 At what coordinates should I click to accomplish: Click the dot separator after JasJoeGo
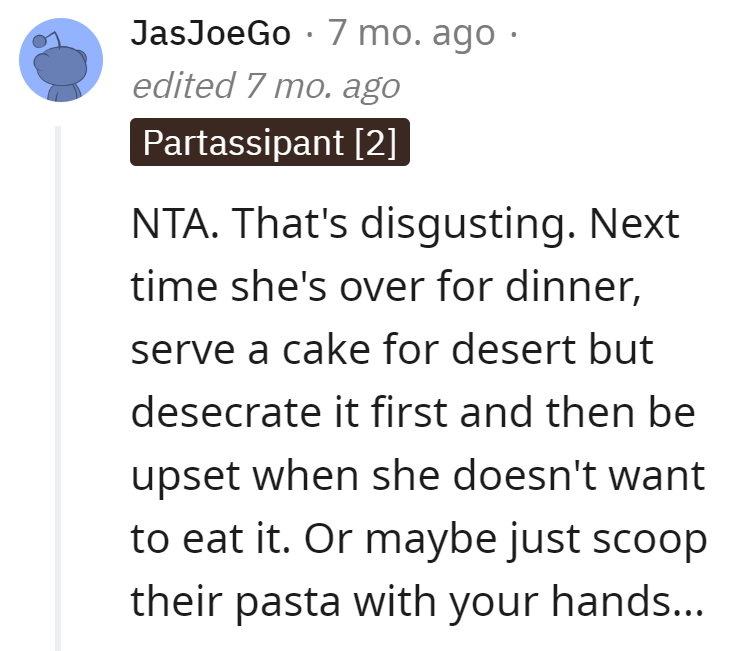pos(309,35)
